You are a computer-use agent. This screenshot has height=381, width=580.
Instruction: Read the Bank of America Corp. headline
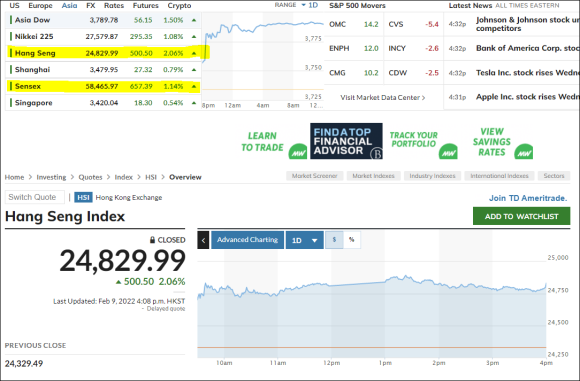point(527,48)
